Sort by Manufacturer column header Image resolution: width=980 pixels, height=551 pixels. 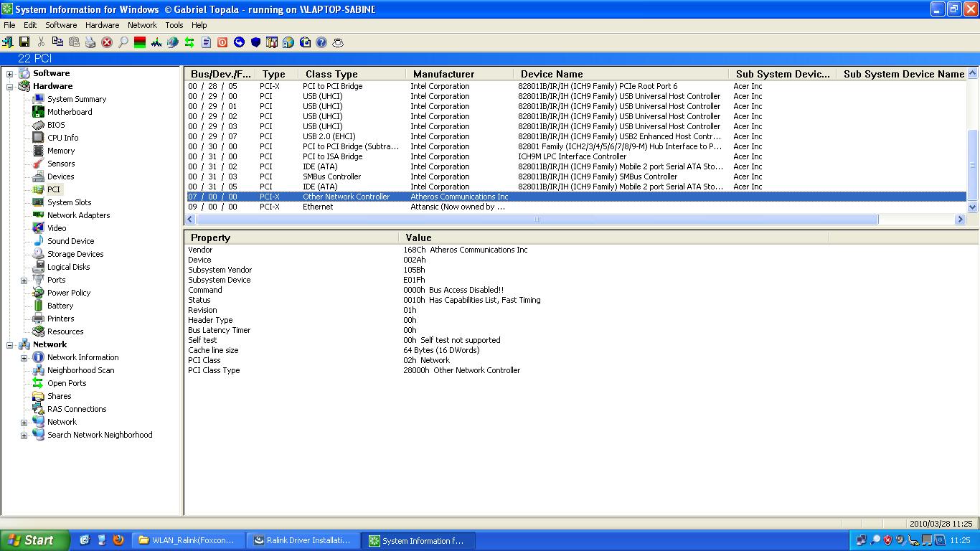[459, 74]
